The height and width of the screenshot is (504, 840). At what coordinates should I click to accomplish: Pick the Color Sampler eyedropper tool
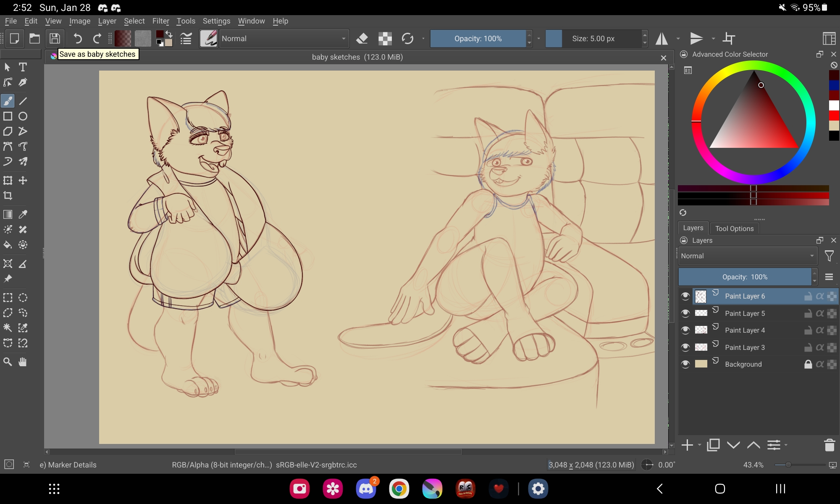pos(23,214)
